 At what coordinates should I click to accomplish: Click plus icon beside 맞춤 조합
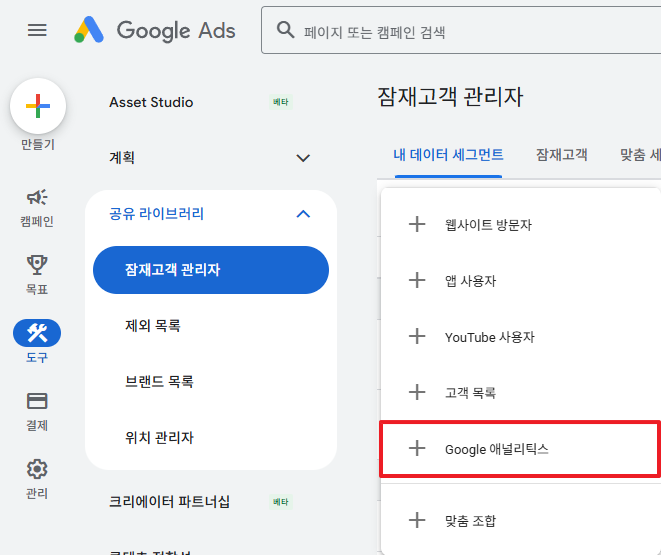[417, 520]
